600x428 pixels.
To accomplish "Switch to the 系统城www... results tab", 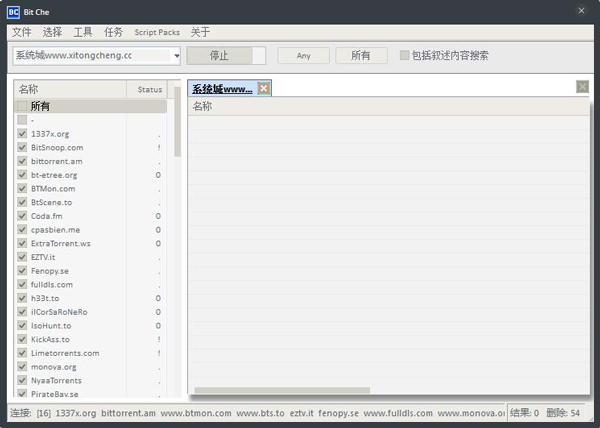I will pyautogui.click(x=222, y=89).
